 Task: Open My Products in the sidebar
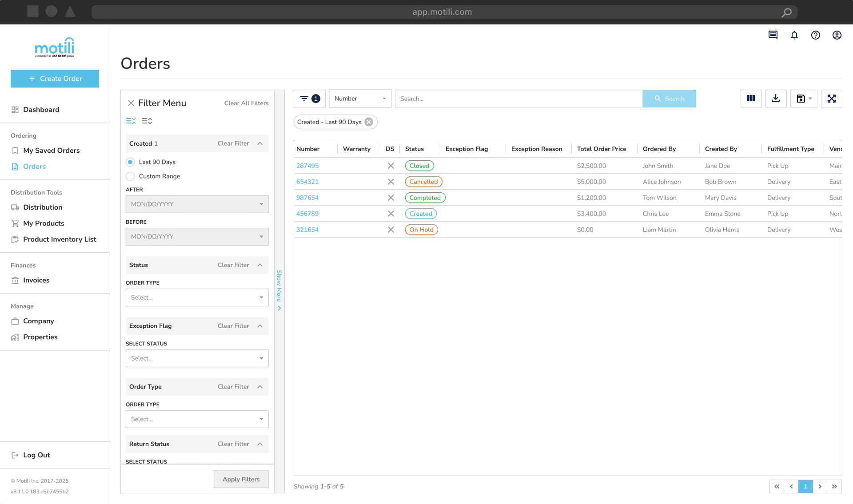(44, 223)
